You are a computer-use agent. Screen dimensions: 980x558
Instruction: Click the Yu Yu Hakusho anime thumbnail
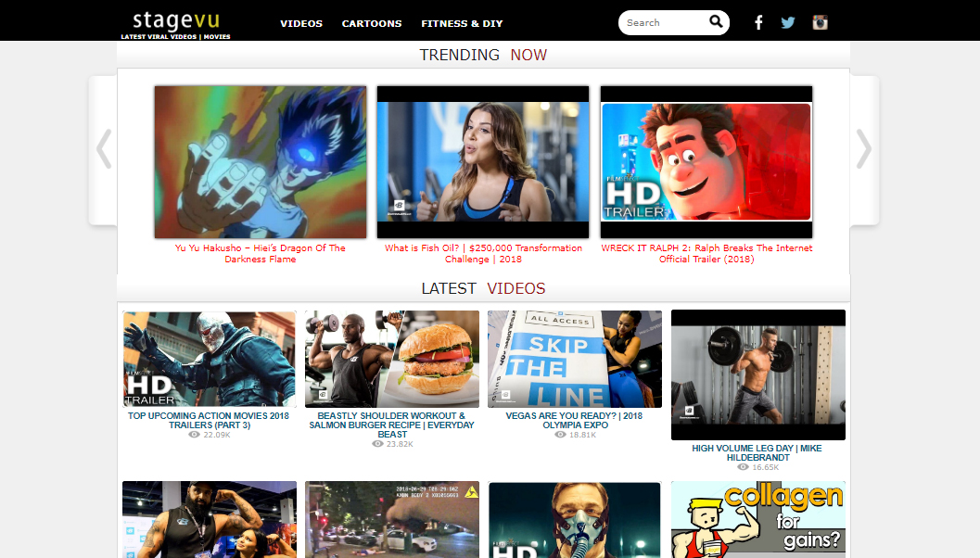point(261,162)
